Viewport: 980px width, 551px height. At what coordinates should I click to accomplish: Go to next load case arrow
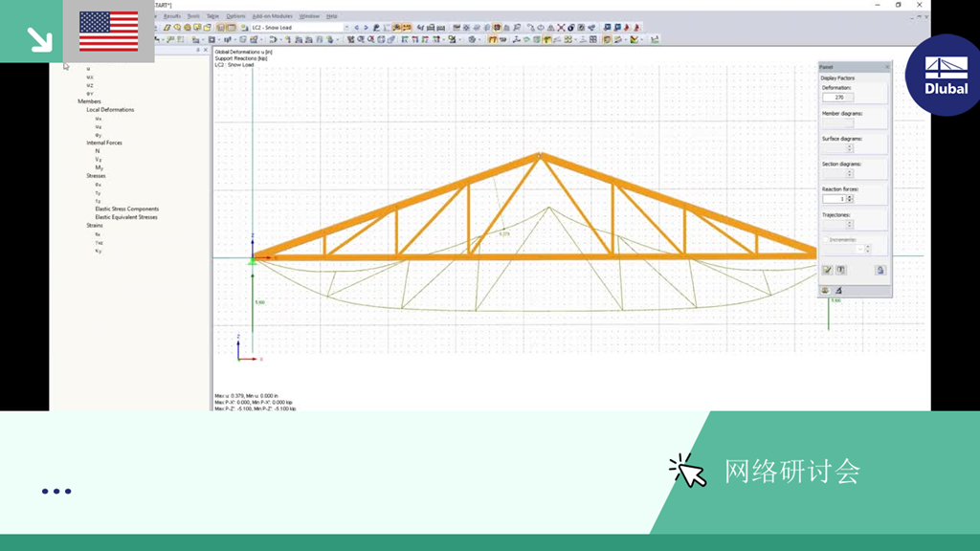(367, 28)
